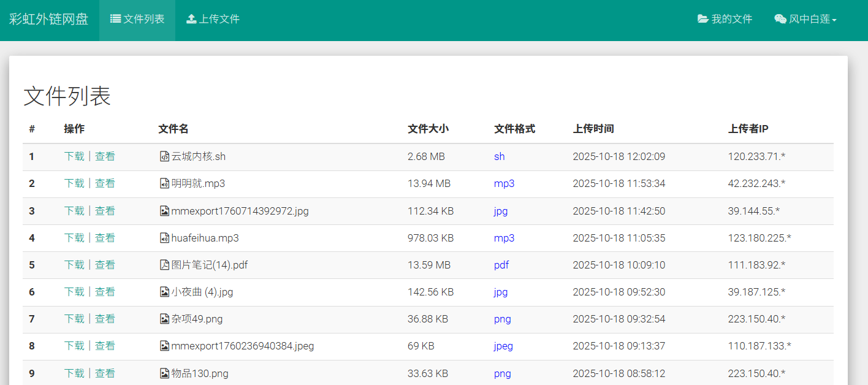
Task: Click the script file icon beside 云城内核.sh
Action: coord(164,156)
